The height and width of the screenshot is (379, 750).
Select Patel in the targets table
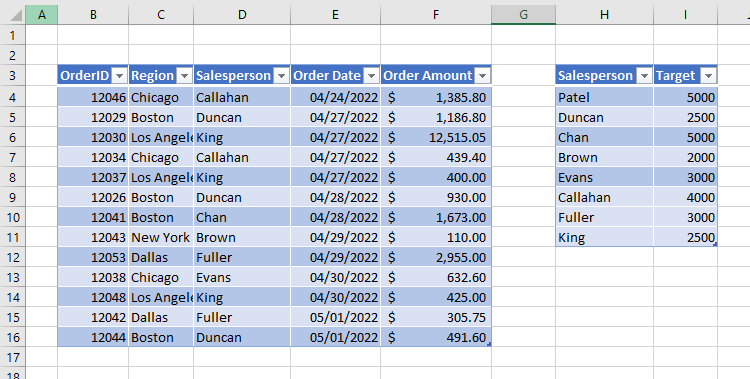(x=605, y=97)
